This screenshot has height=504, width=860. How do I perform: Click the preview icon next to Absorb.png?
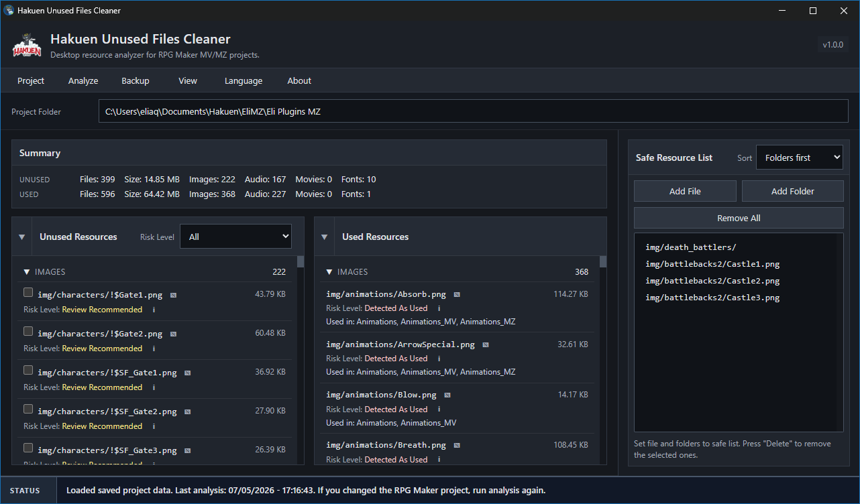[457, 294]
